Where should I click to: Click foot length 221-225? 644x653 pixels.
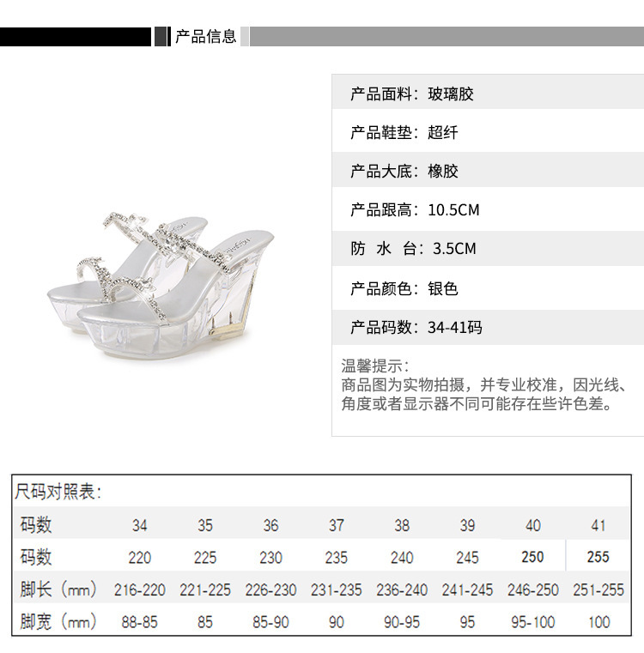coord(205,590)
